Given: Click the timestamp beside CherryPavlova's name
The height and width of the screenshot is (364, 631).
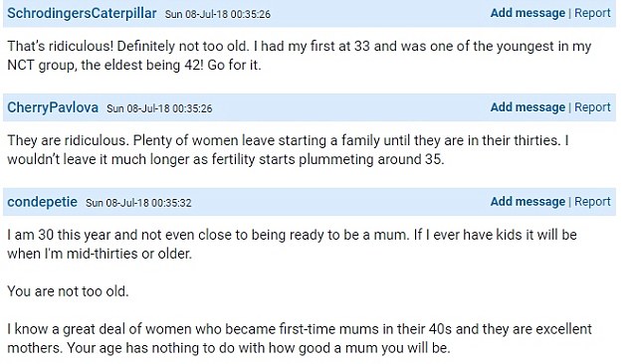Looking at the screenshot, I should click(159, 108).
